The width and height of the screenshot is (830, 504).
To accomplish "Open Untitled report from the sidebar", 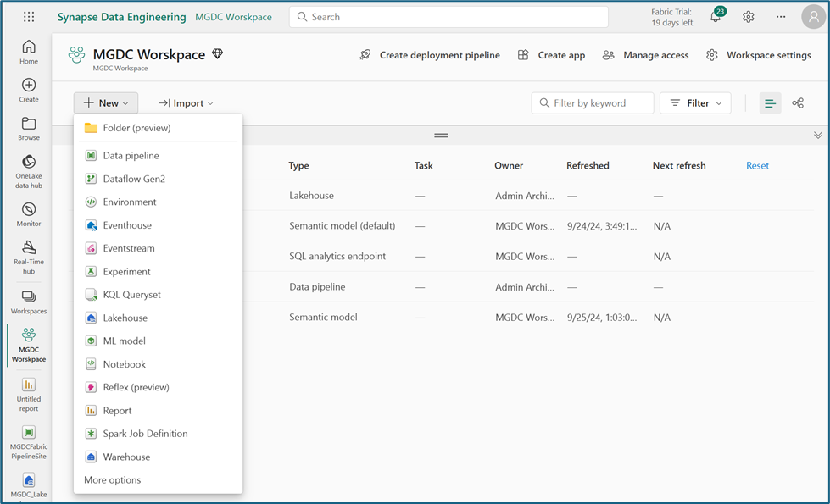I will click(29, 395).
